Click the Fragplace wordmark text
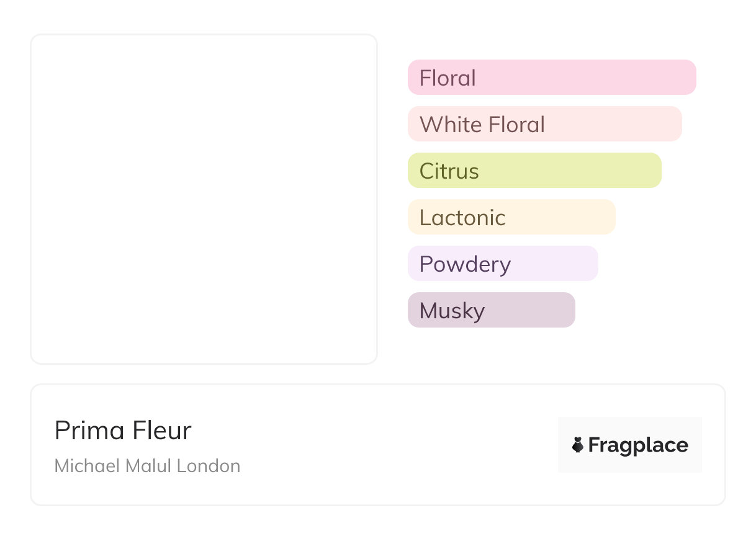Viewport: 756px width, 536px height. click(638, 445)
